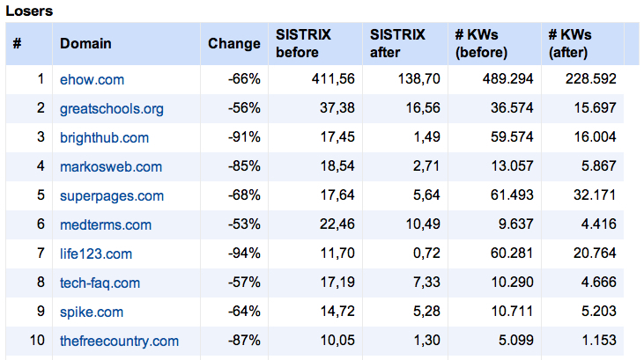
Task: Click the 411,56 SISTRIX before value
Action: 333,79
